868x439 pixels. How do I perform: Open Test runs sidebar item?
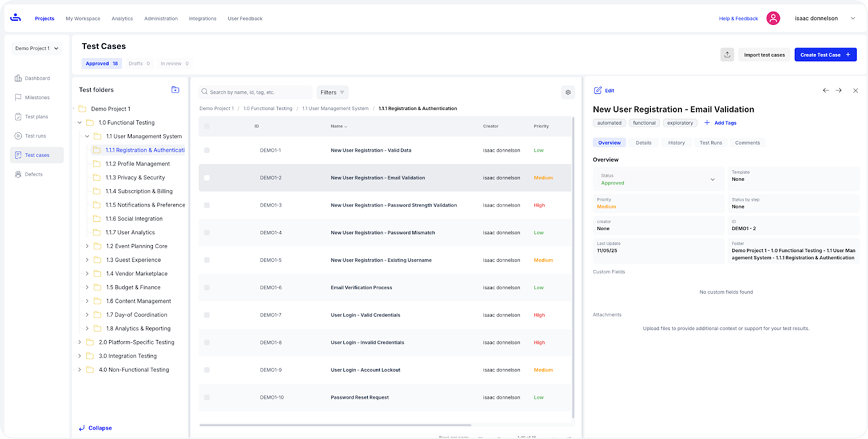37,136
